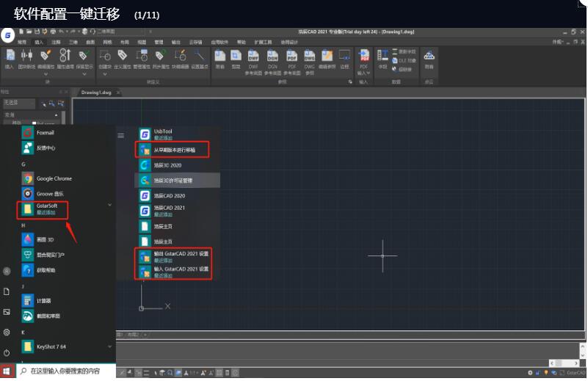Click the 设置基点 set base point icon
The width and height of the screenshot is (588, 381).
(x=200, y=59)
